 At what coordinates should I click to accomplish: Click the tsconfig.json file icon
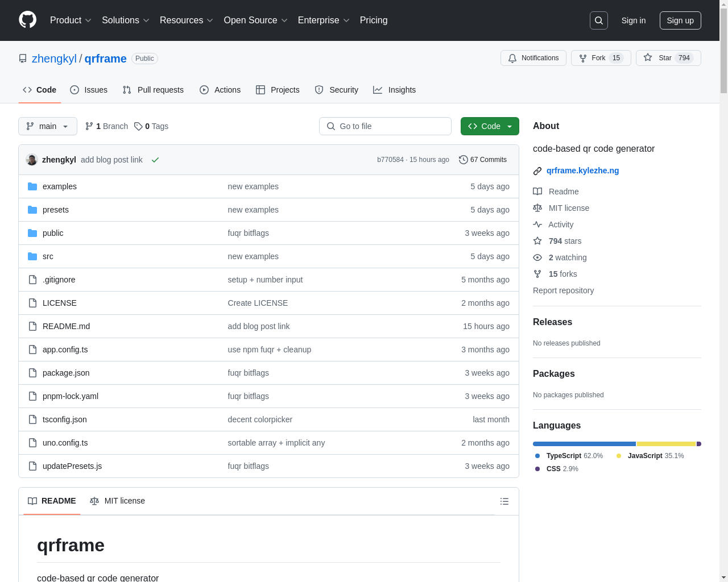point(32,419)
